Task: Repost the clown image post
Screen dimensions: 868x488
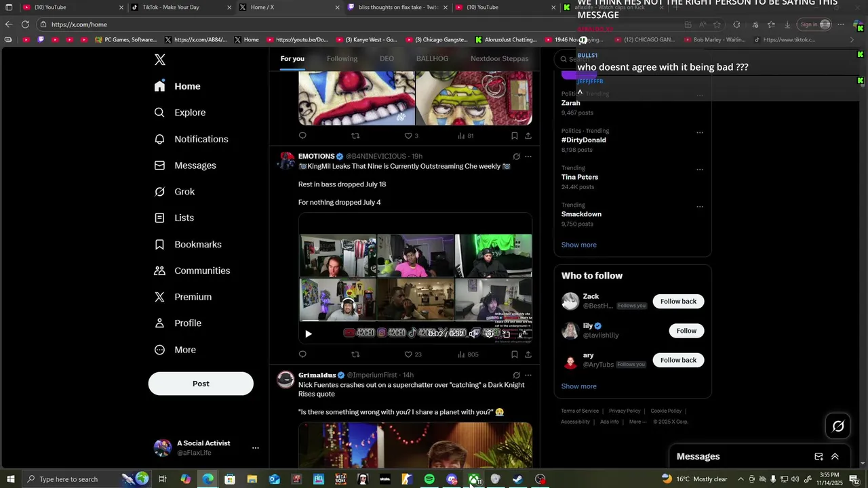Action: [355, 136]
